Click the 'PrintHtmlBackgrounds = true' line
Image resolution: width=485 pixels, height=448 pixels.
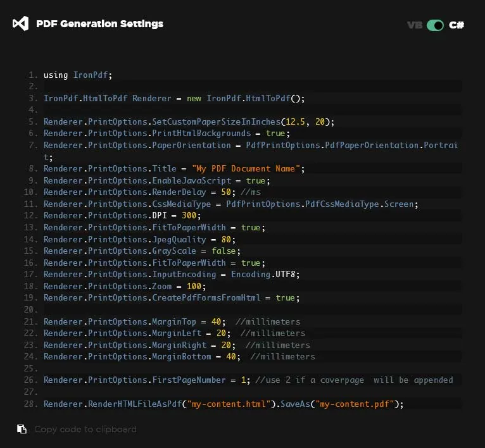tap(167, 134)
